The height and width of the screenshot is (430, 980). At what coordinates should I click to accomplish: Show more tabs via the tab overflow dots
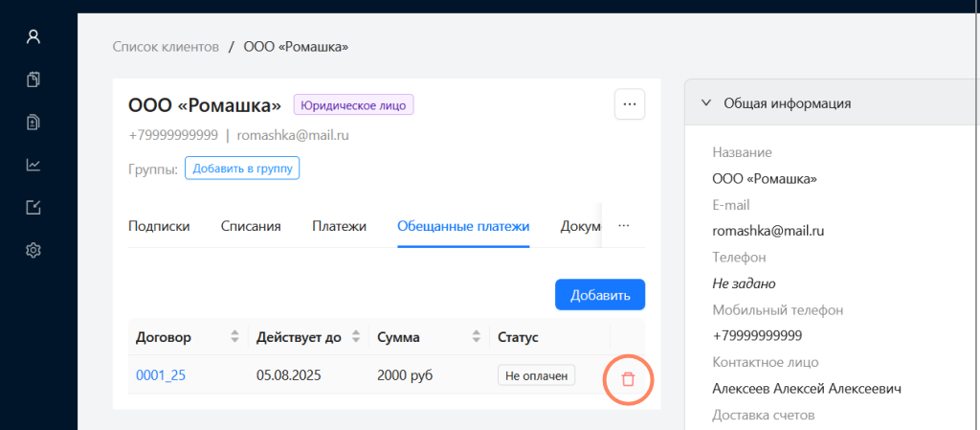(x=623, y=226)
